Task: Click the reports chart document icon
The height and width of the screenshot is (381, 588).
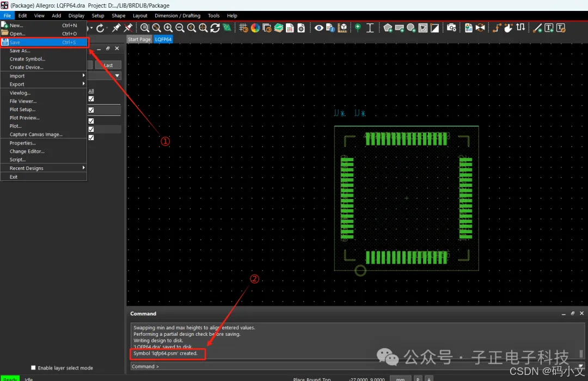Action: point(468,28)
